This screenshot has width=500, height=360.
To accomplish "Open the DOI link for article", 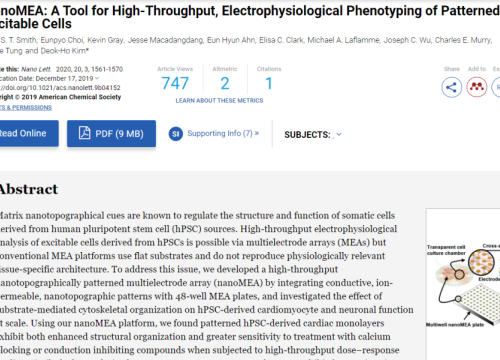I will pyautogui.click(x=60, y=88).
